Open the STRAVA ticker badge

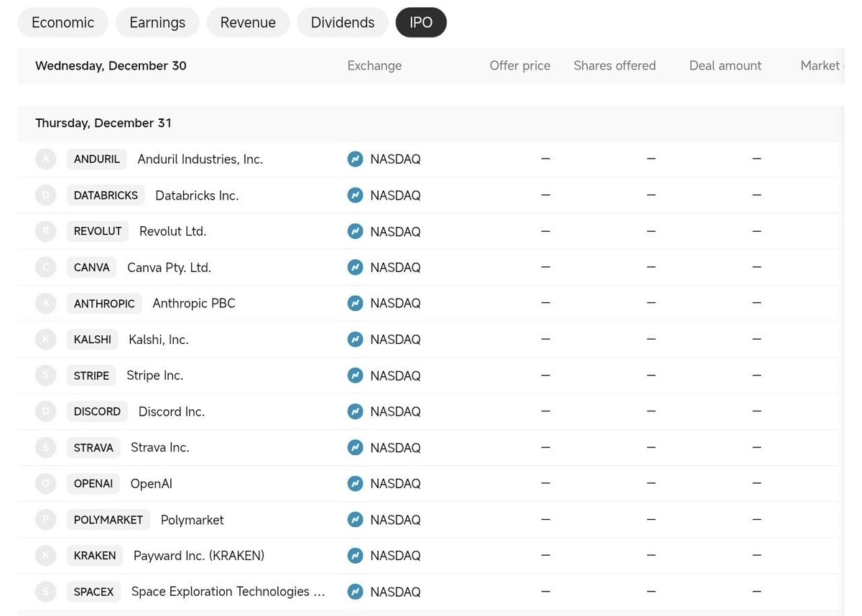(93, 447)
